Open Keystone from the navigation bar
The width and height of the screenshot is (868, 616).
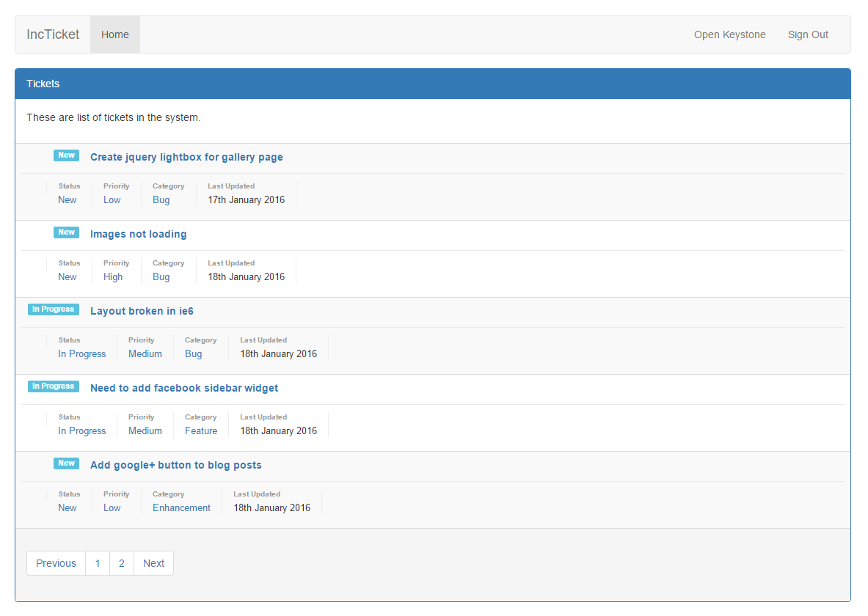tap(729, 34)
